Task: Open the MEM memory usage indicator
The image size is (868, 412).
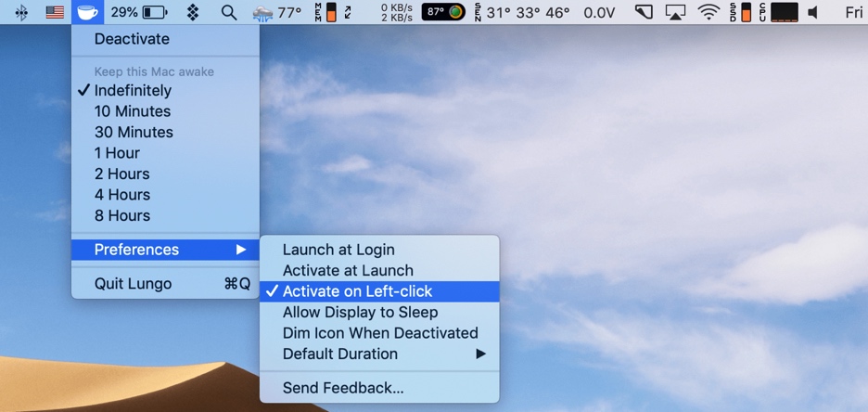Action: click(x=325, y=12)
